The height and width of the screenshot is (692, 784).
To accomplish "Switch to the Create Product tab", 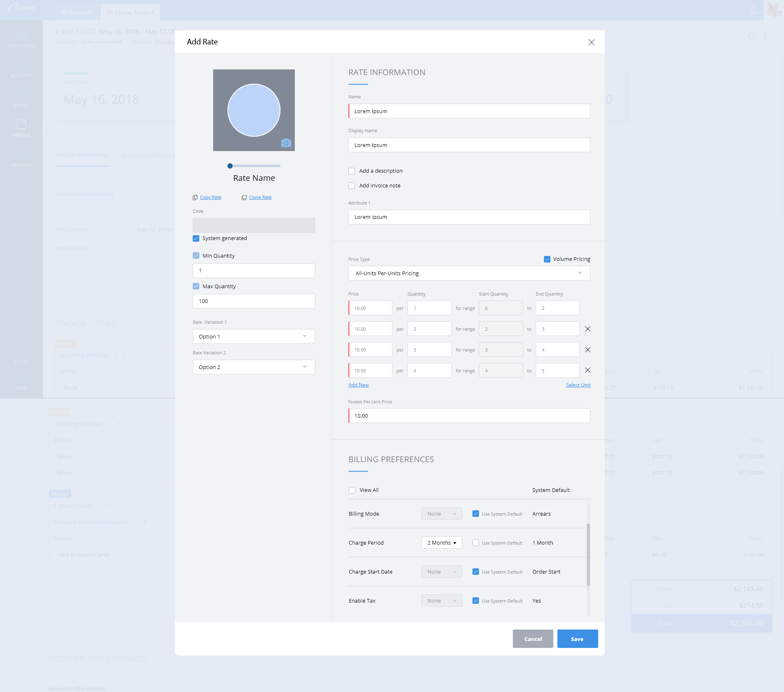I will tap(130, 12).
